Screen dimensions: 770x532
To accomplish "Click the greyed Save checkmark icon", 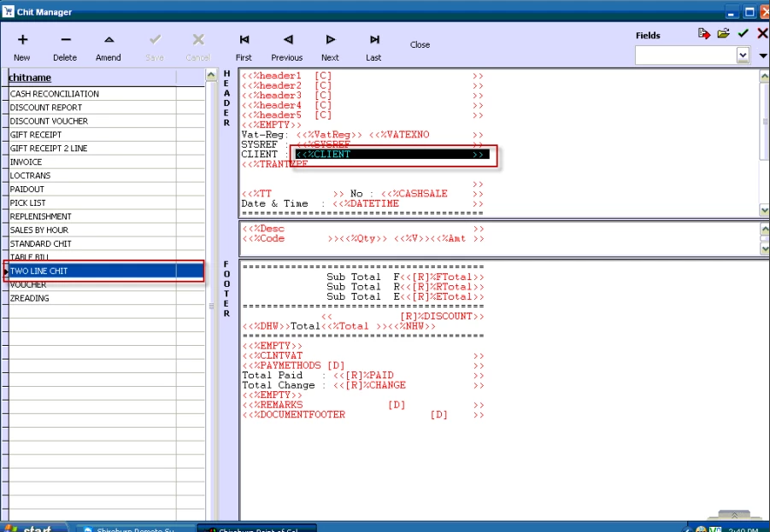I will pos(156,39).
